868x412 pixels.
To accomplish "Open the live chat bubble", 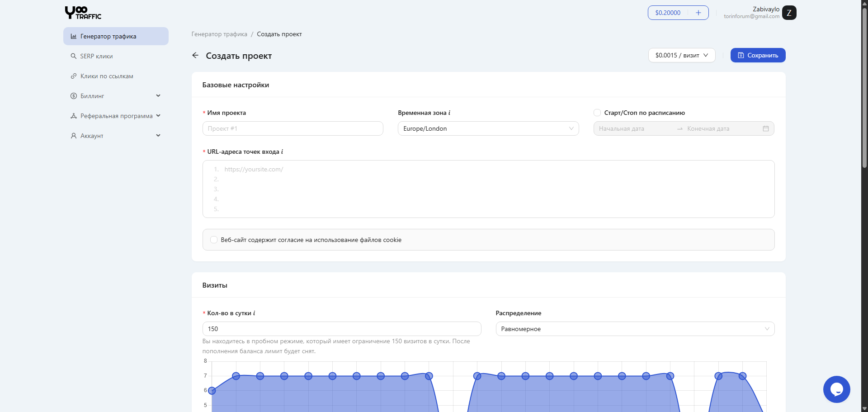I will coord(837,389).
